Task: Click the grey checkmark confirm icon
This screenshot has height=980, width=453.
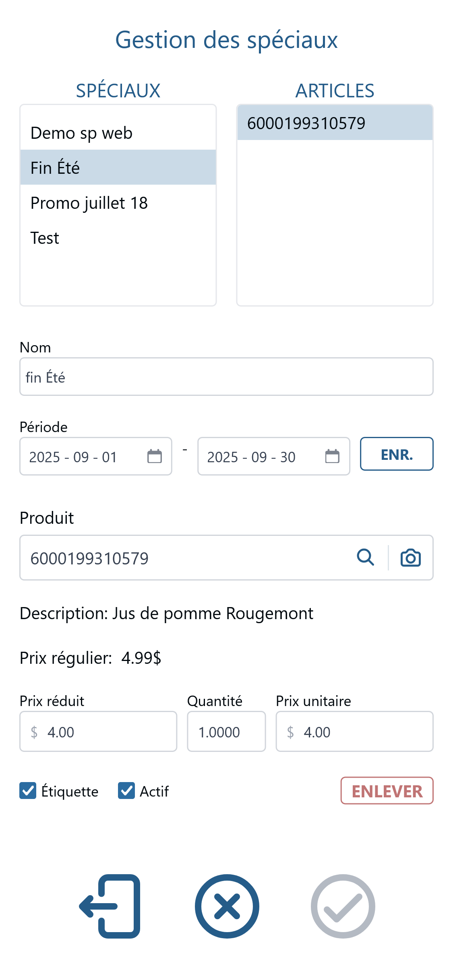Action: tap(343, 906)
